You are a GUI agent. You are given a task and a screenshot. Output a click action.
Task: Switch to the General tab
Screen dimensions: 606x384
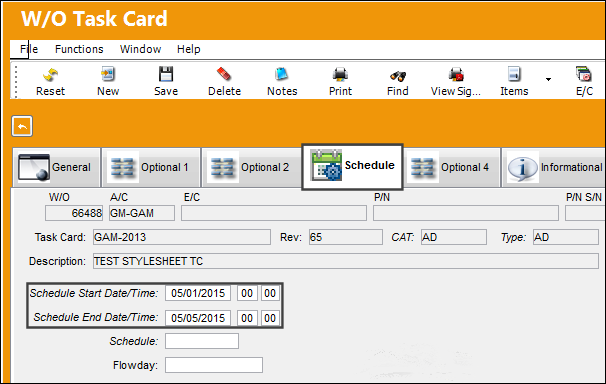point(56,167)
